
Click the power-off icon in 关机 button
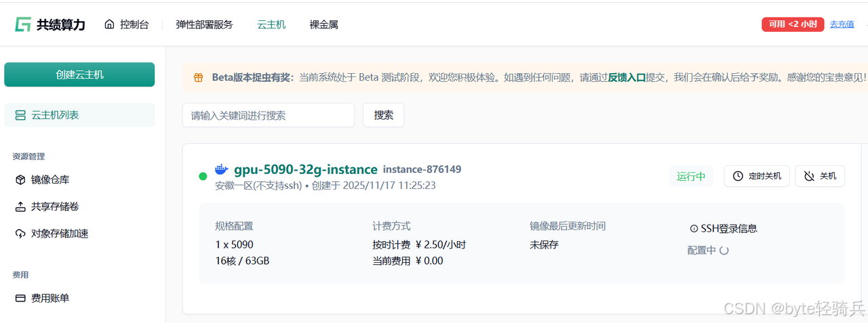pos(809,176)
